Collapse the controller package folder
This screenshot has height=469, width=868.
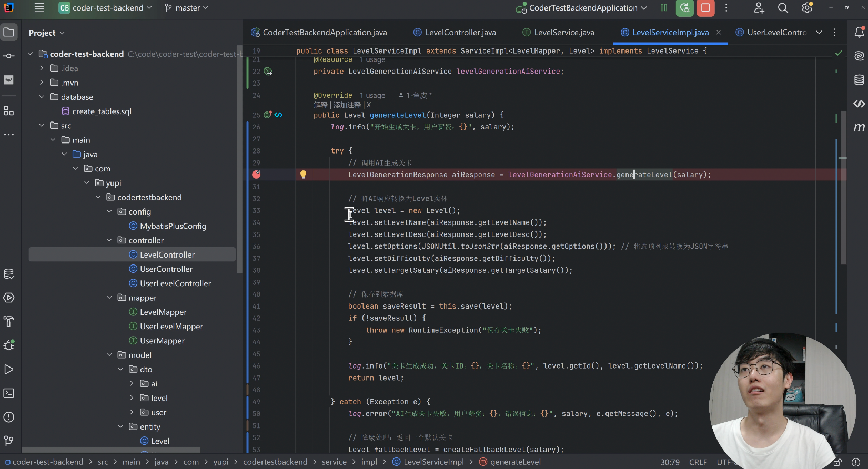point(109,240)
